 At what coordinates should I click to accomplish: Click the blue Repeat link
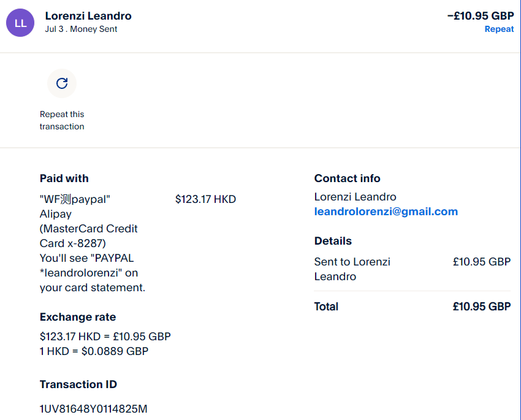tap(499, 29)
